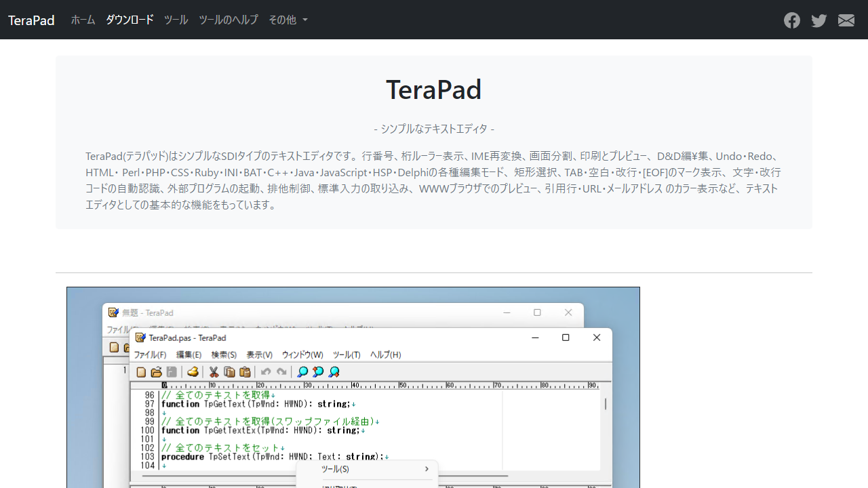
Task: Click the app icon of the 無題 window
Action: tap(113, 312)
